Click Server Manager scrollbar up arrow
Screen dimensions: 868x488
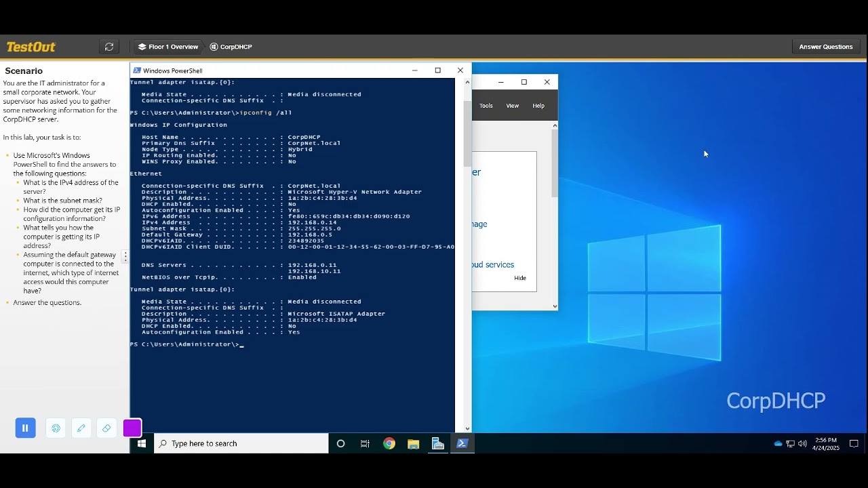pos(555,125)
